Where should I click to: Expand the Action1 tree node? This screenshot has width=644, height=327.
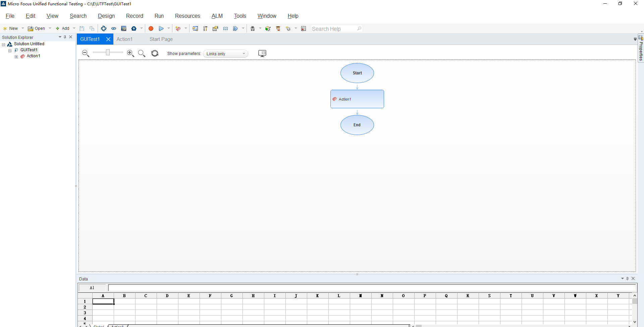(16, 57)
